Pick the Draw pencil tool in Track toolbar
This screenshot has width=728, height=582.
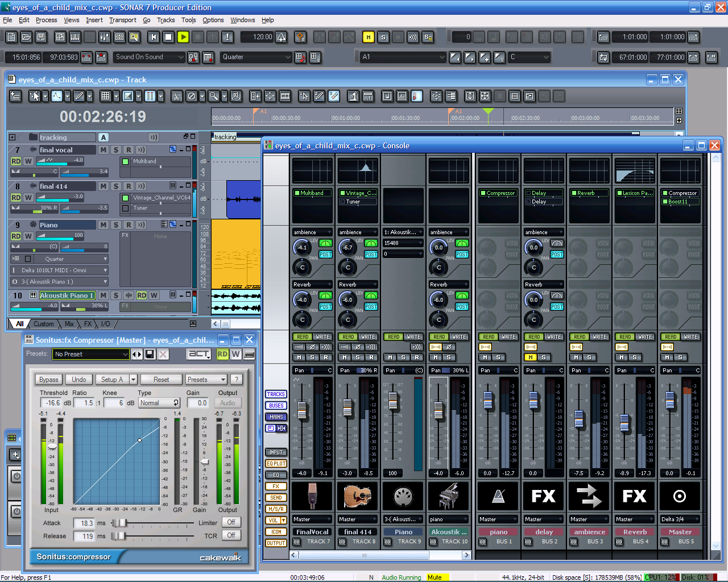[79, 96]
